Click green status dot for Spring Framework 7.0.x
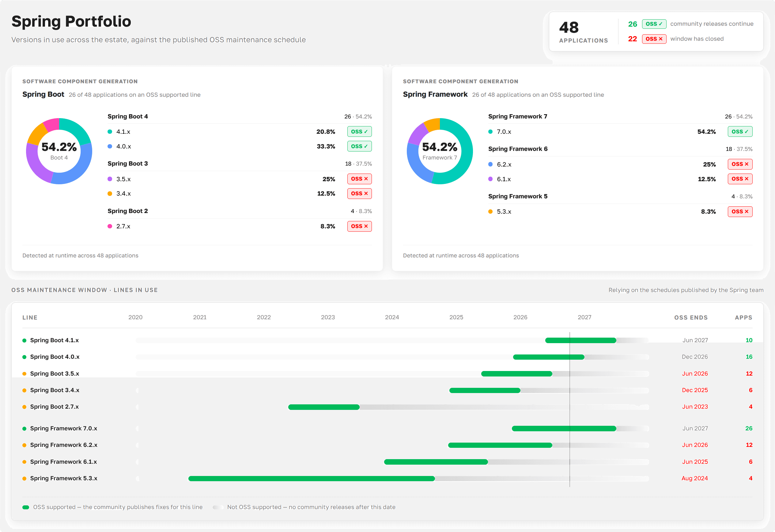This screenshot has height=532, width=775. point(24,429)
